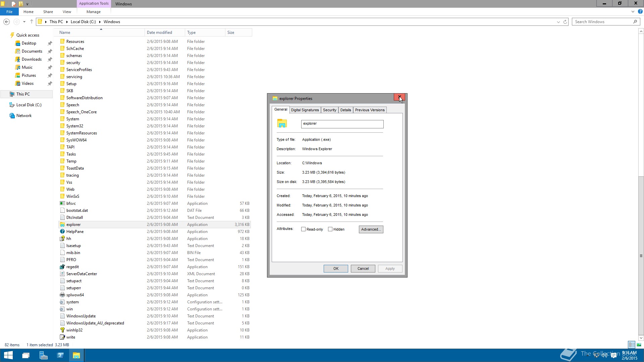The width and height of the screenshot is (644, 362).
Task: Click the Properties quick access toolbar icon
Action: [13, 4]
